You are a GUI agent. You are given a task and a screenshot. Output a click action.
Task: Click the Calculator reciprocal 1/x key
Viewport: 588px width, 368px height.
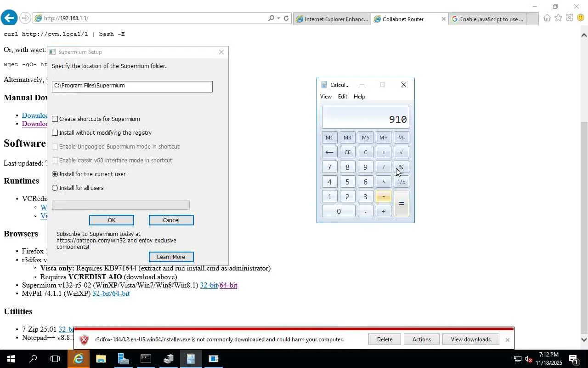(x=401, y=182)
